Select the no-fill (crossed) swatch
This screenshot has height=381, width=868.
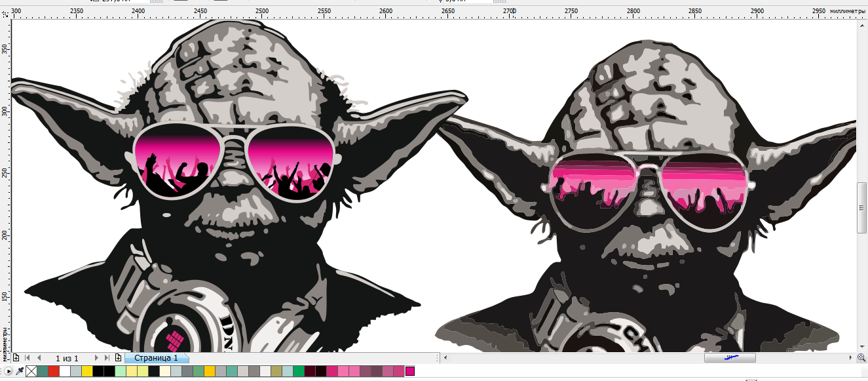coord(31,371)
